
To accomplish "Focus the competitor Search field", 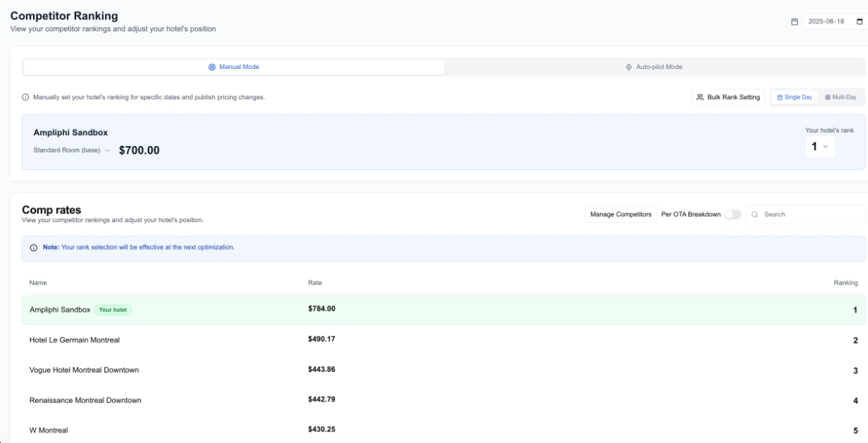I will (x=805, y=214).
